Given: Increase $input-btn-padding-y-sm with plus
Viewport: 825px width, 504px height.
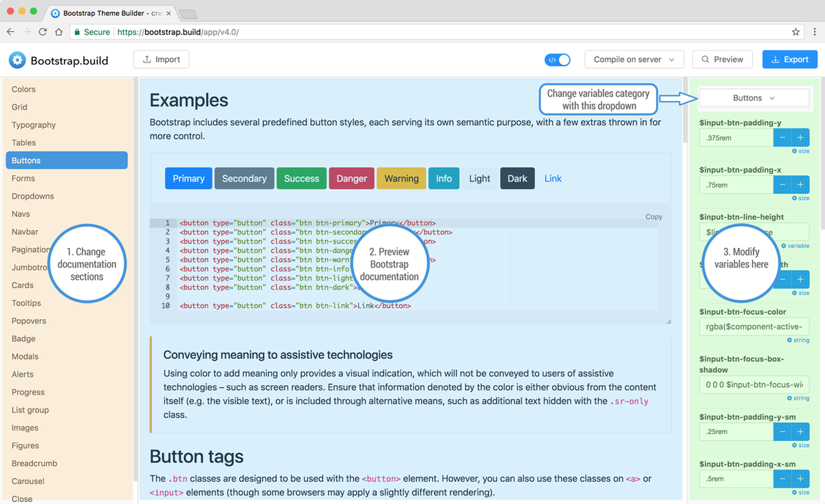Looking at the screenshot, I should coord(800,431).
